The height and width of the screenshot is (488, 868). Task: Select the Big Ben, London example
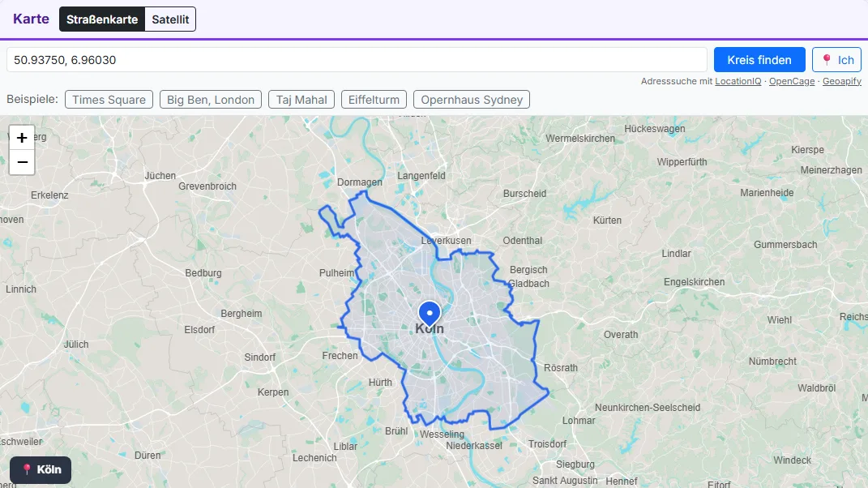coord(211,100)
